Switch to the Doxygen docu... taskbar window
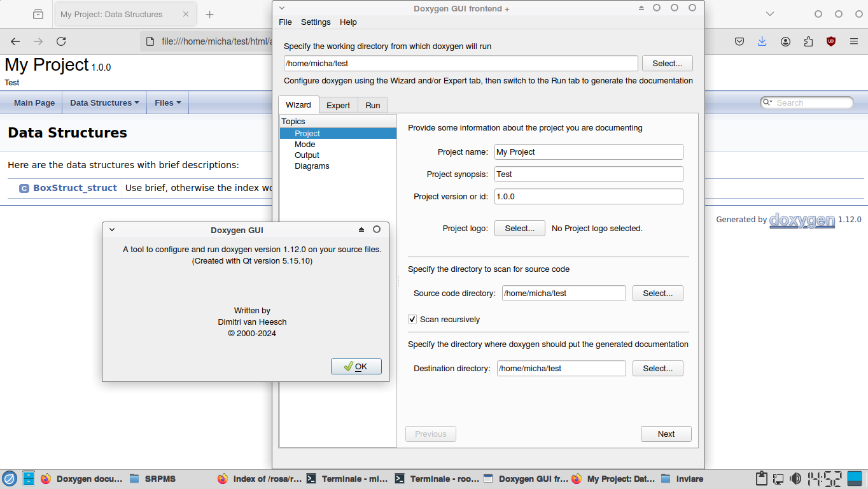868x489 pixels. tap(81, 479)
